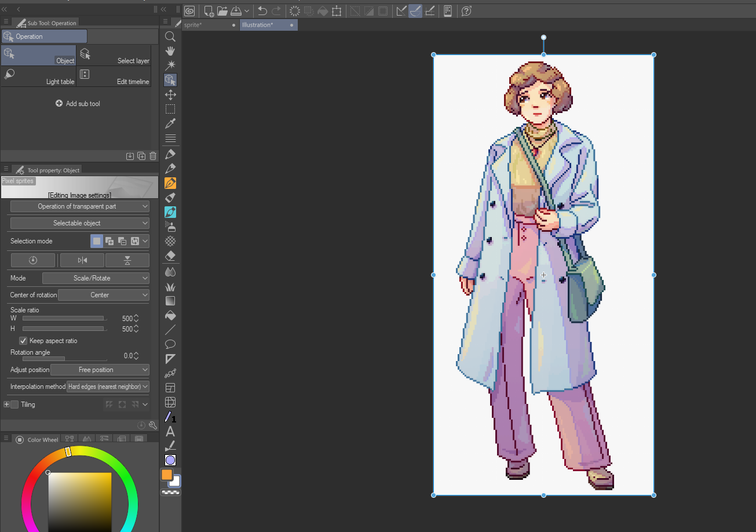Image resolution: width=756 pixels, height=532 pixels.
Task: Expand the Tiling options
Action: [x=6, y=405]
